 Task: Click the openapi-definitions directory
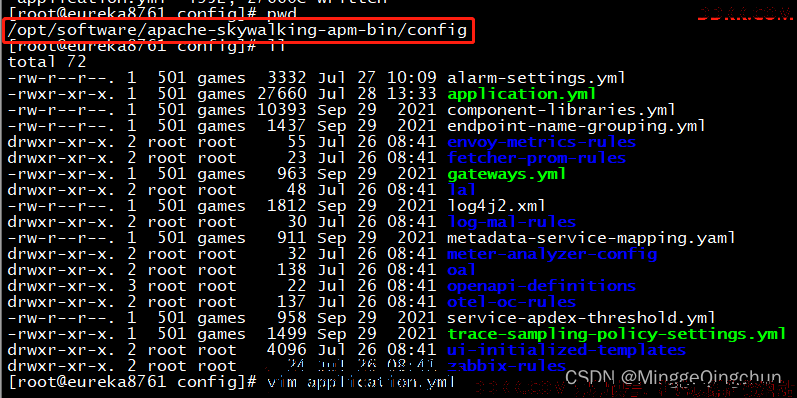point(541,286)
